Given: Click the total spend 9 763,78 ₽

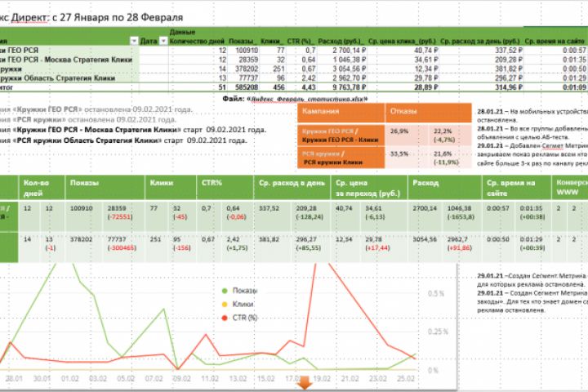Looking at the screenshot, I should (350, 87).
